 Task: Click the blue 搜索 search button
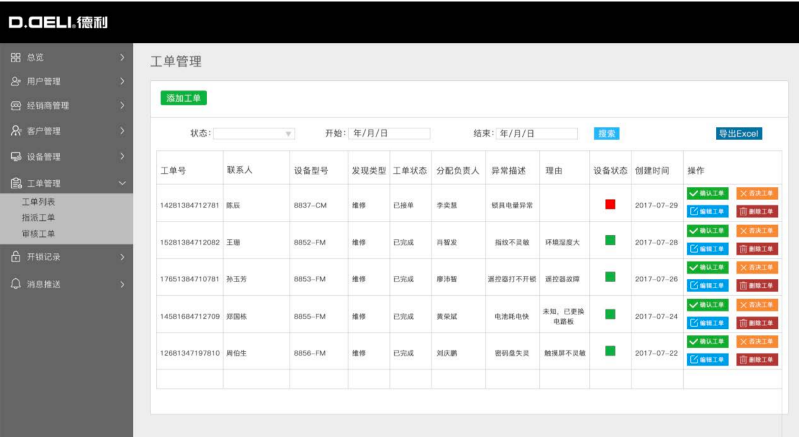pos(606,133)
